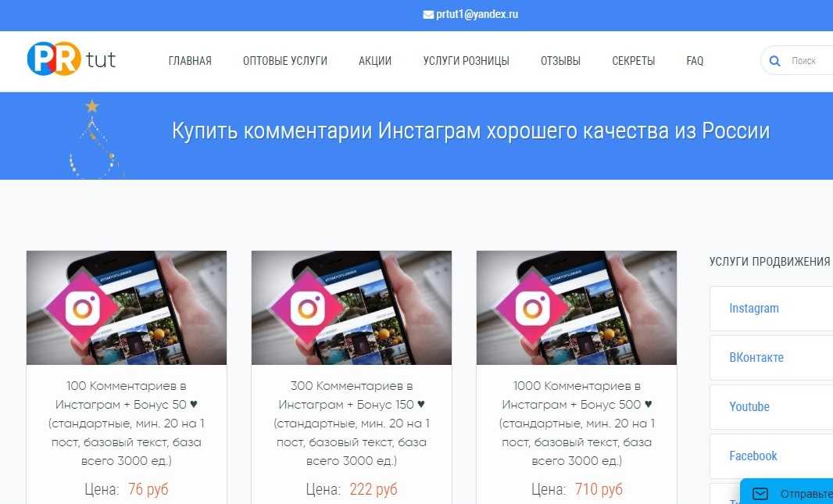Open the ГЛАВНАЯ menu item
Image resolution: width=833 pixels, height=504 pixels.
190,61
